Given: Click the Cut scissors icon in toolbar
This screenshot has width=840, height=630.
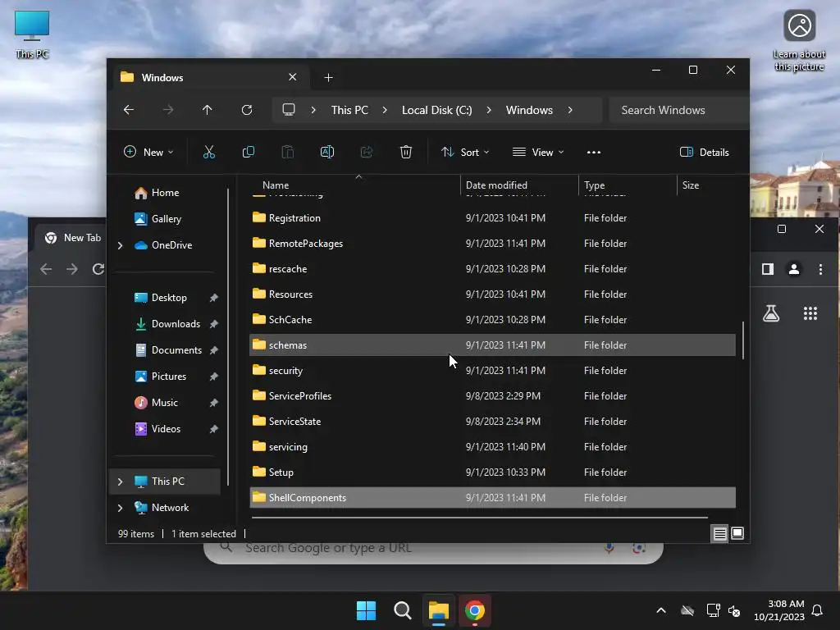Looking at the screenshot, I should coord(209,152).
